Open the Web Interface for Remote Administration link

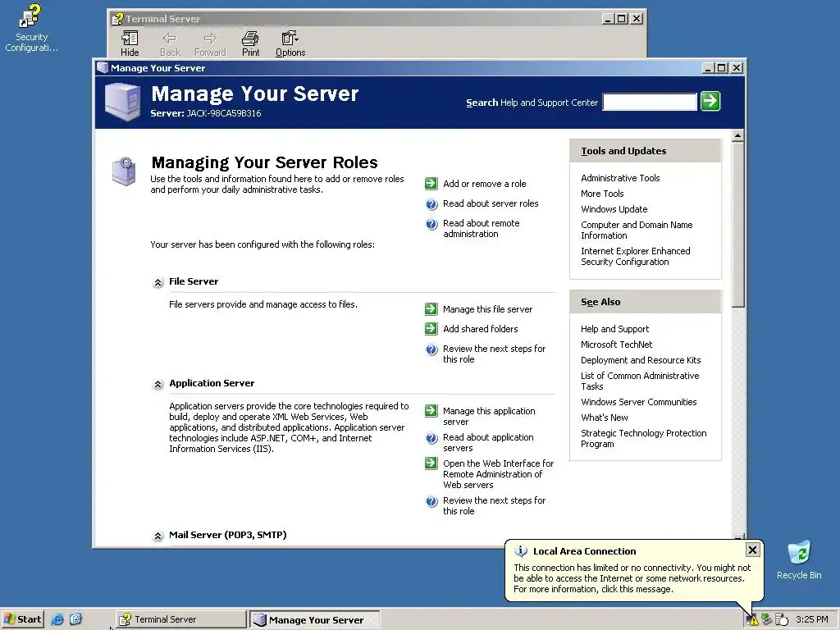click(x=498, y=474)
